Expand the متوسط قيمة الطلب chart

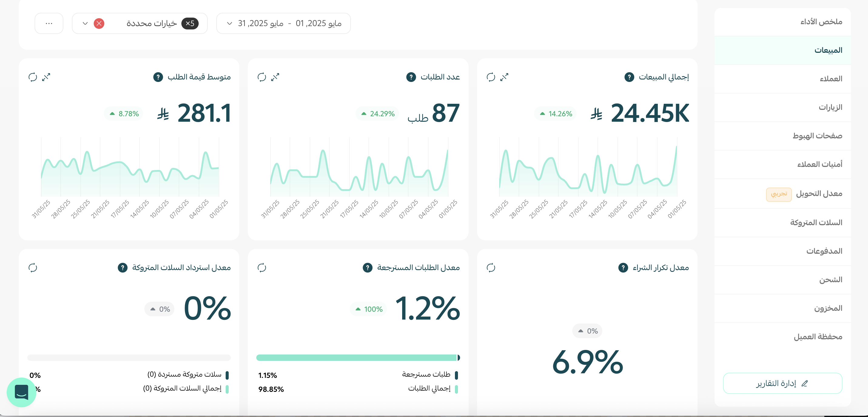[46, 77]
